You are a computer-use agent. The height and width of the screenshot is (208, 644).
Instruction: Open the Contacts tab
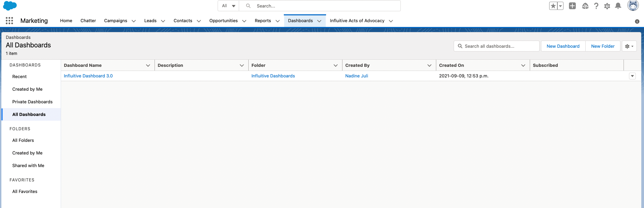tap(183, 21)
